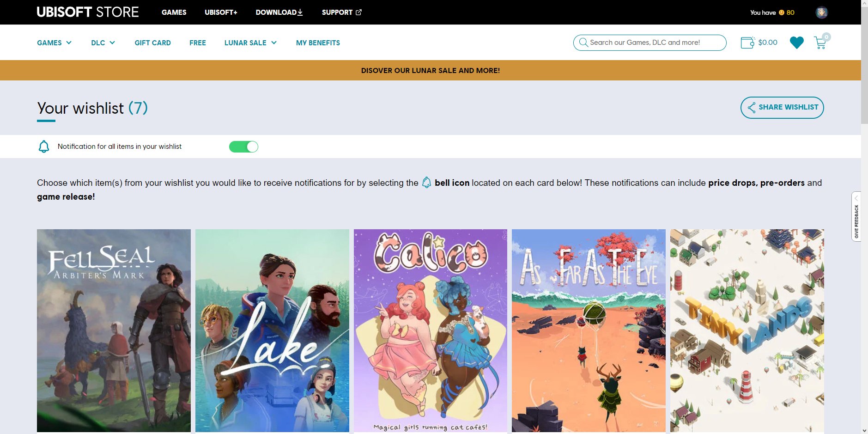Focus the game search field

[649, 43]
